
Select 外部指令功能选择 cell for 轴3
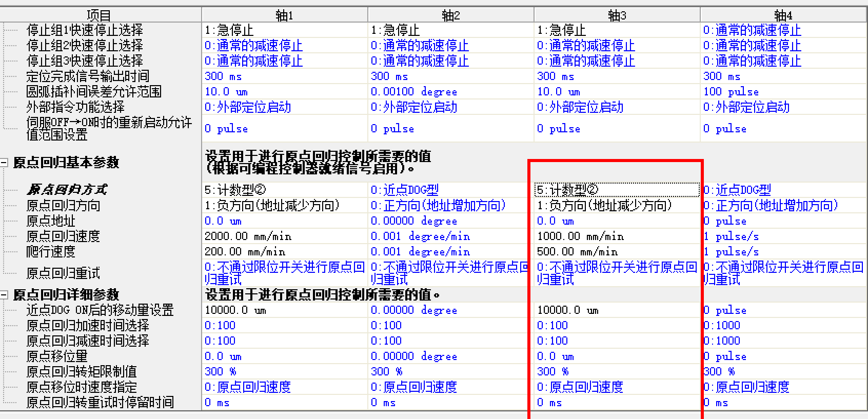click(617, 107)
